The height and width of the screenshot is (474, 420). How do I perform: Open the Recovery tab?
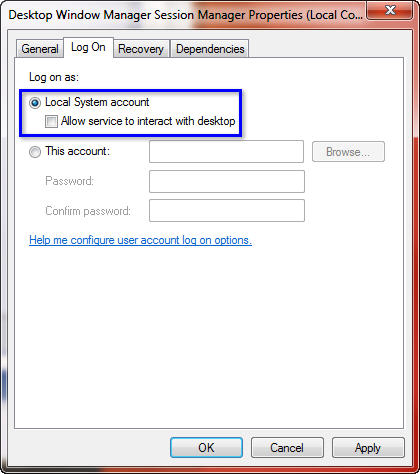pos(141,49)
